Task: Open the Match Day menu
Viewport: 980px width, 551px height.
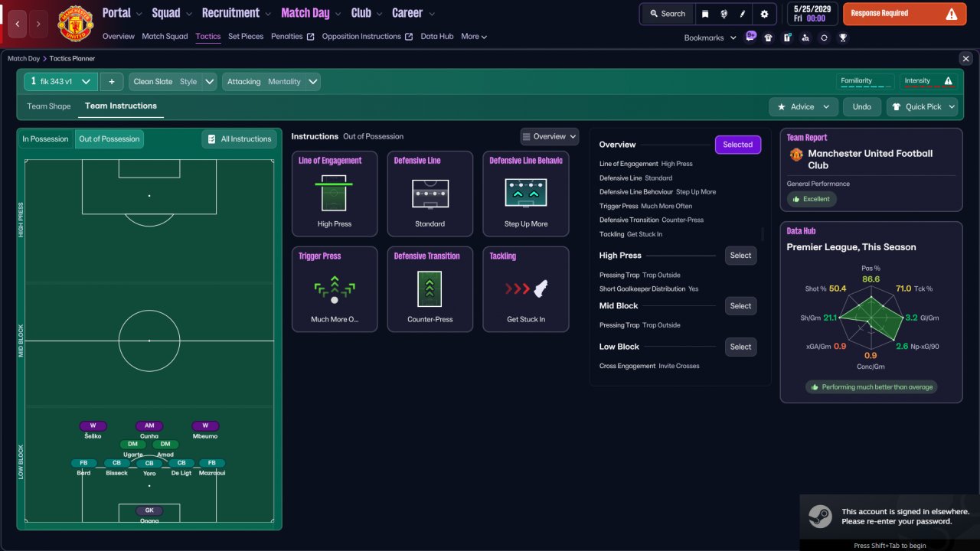Action: [311, 13]
